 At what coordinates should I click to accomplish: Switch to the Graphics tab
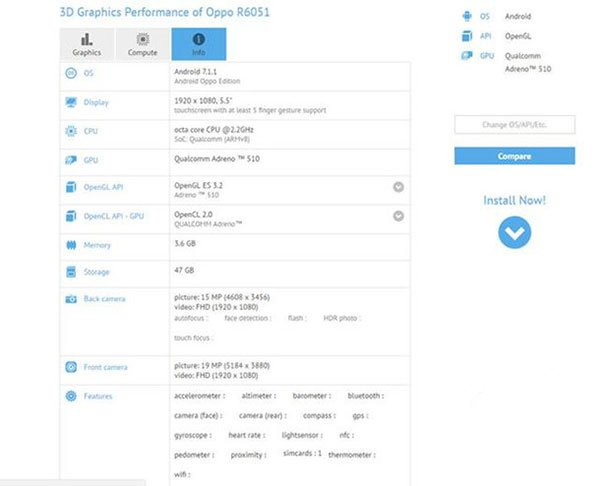(87, 44)
